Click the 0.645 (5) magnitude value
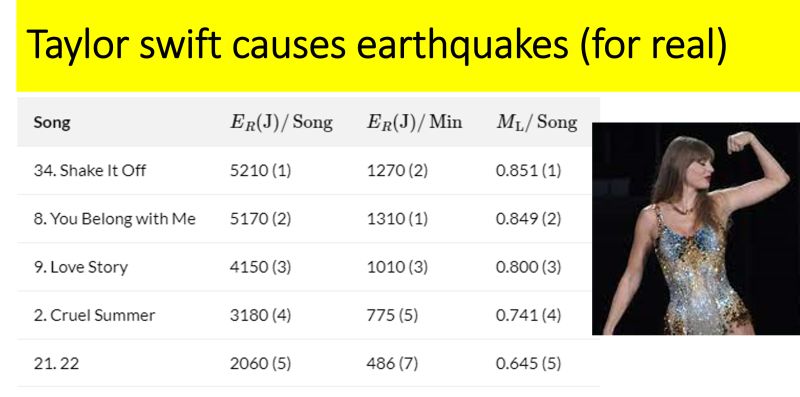 click(x=529, y=364)
